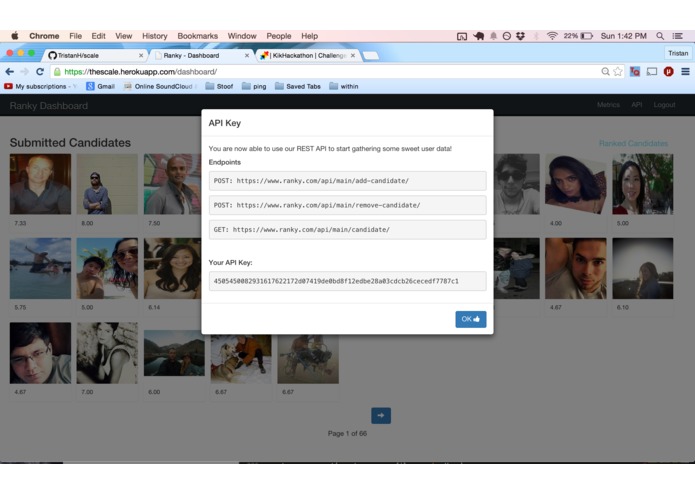
Task: Click the zoom magnifier icon in address bar
Action: [x=605, y=71]
